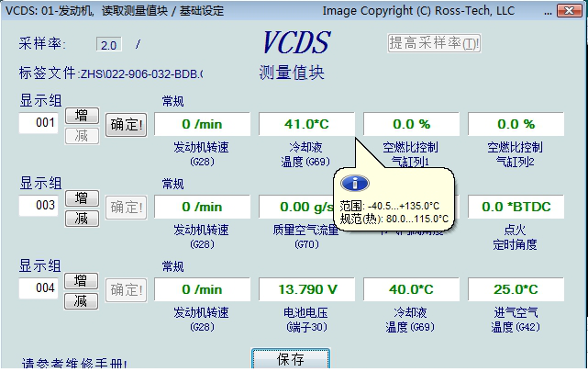Click the 测量值块 heading
The height and width of the screenshot is (383, 588).
click(292, 73)
